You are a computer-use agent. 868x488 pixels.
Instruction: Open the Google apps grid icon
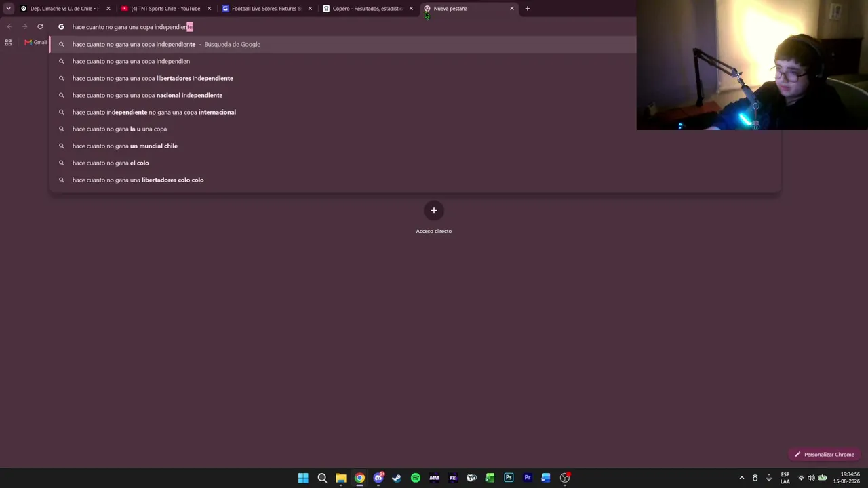click(8, 43)
